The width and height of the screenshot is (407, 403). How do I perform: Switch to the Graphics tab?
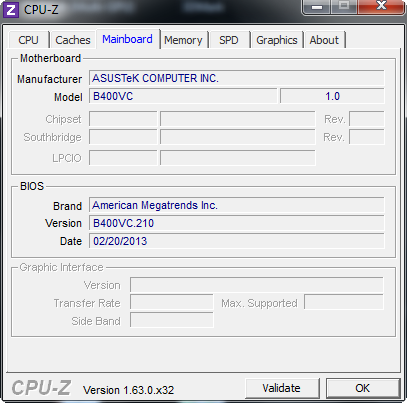[277, 40]
